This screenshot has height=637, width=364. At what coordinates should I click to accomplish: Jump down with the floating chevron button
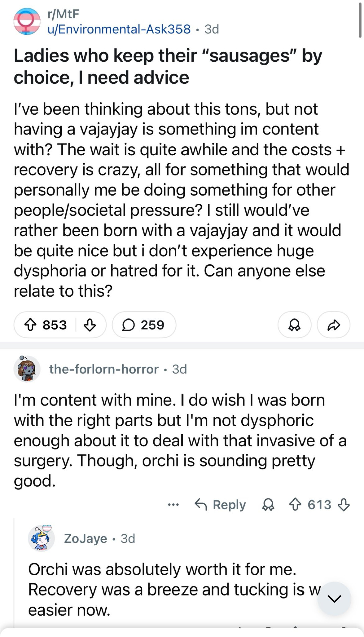tap(334, 599)
